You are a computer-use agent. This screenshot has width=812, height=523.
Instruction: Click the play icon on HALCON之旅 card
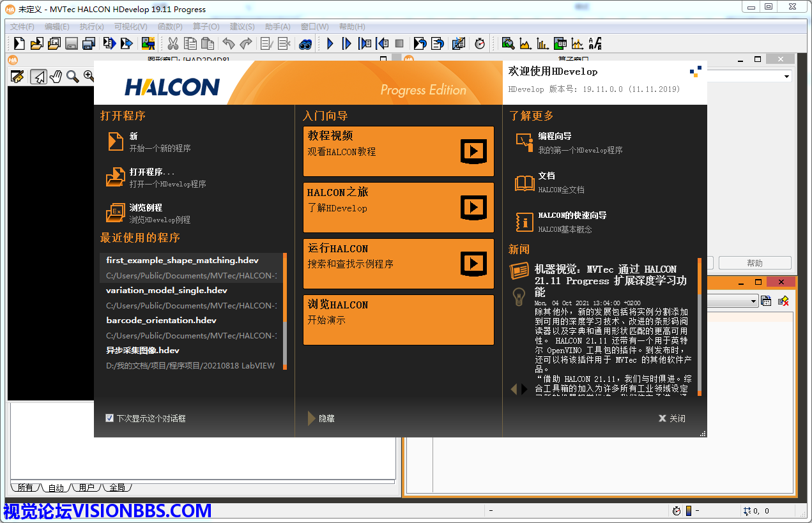pyautogui.click(x=473, y=207)
